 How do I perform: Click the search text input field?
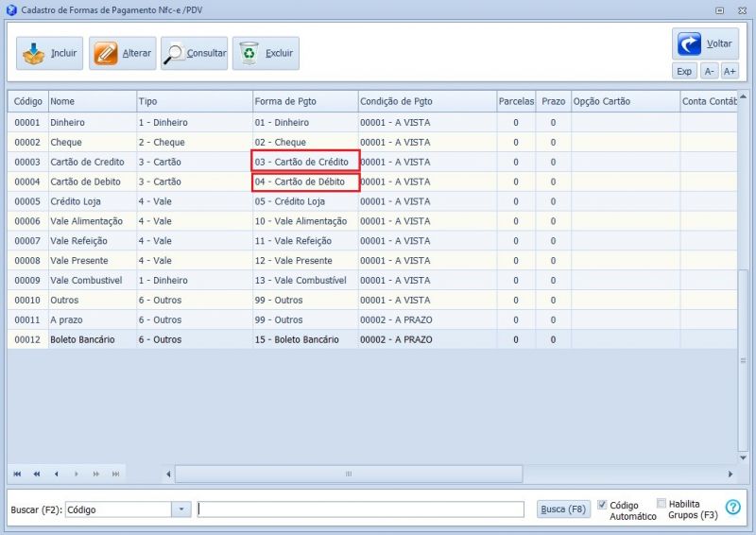(360, 509)
